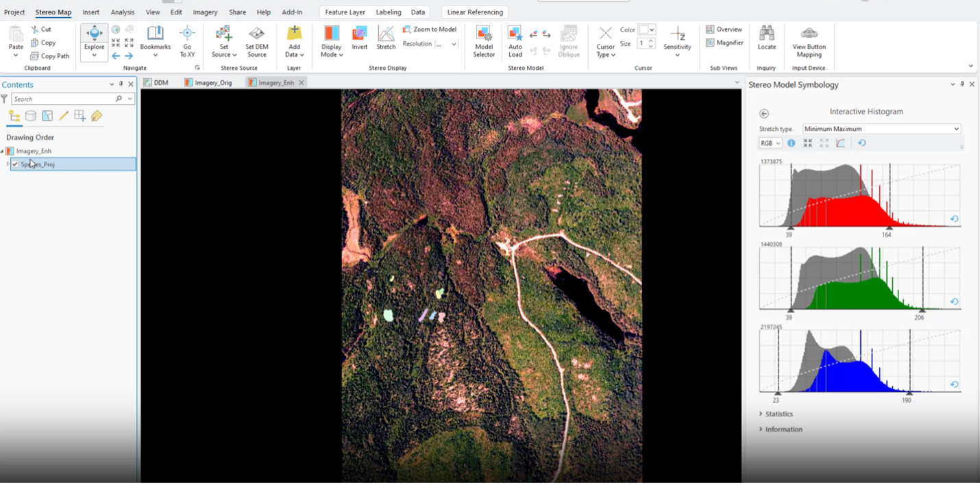
Task: Open the Resolution dropdown
Action: [454, 44]
